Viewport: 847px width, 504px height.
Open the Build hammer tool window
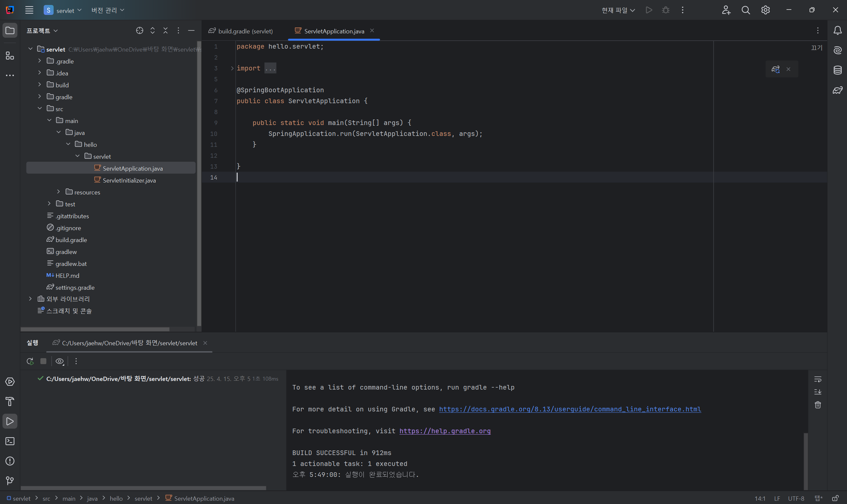[10, 401]
